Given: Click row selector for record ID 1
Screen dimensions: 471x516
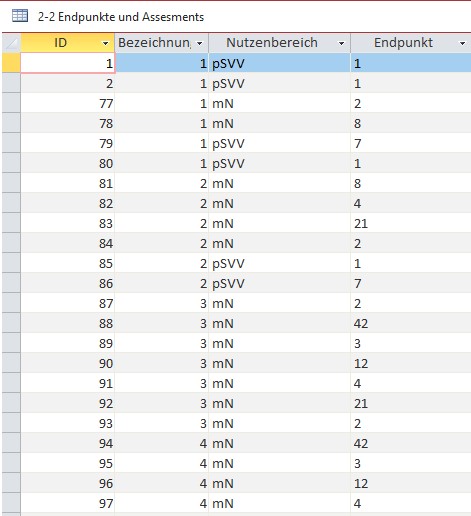Looking at the screenshot, I should [11, 63].
